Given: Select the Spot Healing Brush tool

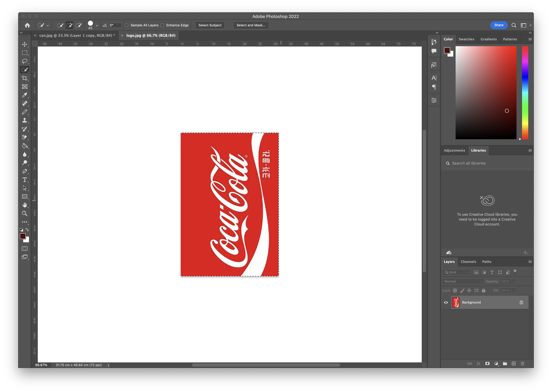Looking at the screenshot, I should (x=25, y=103).
